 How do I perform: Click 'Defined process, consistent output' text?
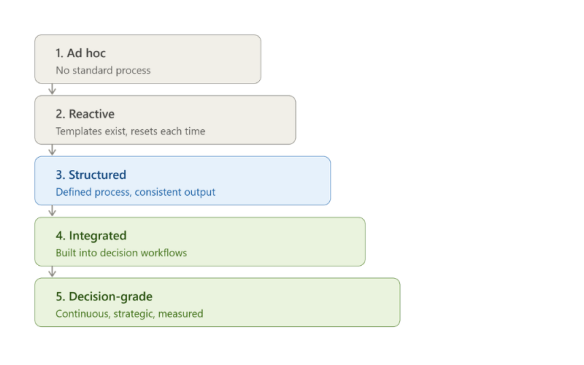(136, 192)
